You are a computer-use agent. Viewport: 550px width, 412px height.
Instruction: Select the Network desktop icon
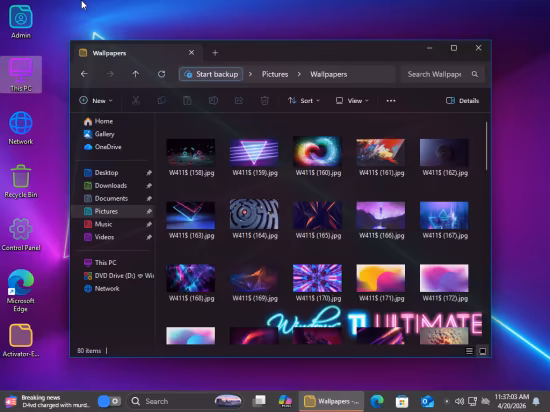tap(21, 128)
